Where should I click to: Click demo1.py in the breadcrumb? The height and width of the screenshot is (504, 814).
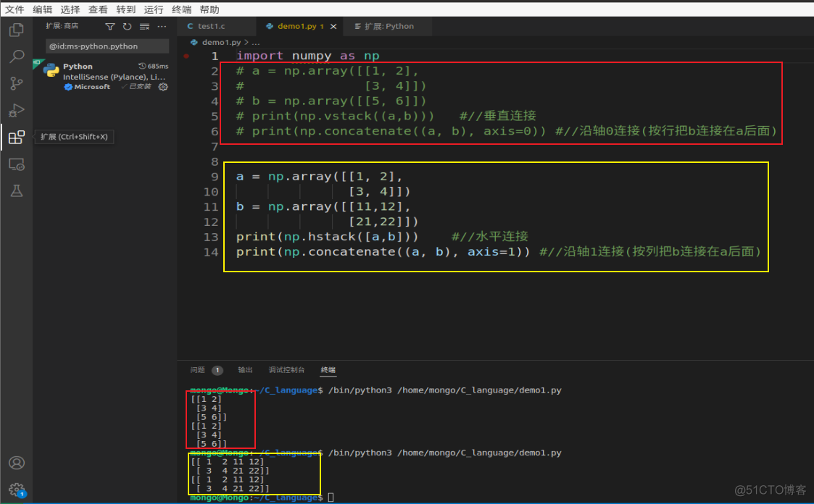(x=221, y=43)
